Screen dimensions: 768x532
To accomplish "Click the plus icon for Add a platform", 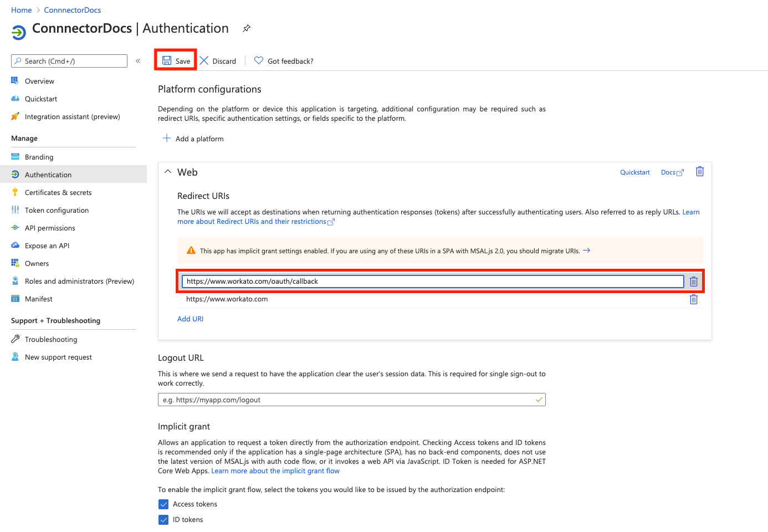I will (x=166, y=138).
